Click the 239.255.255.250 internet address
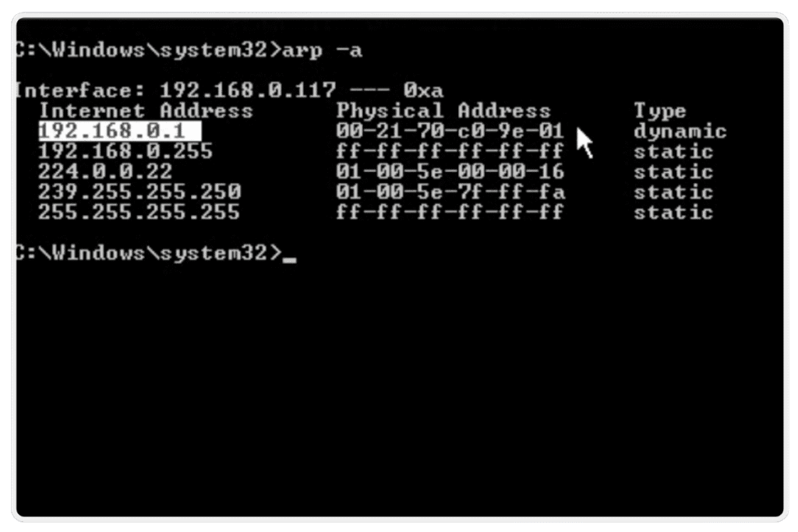 (x=139, y=192)
